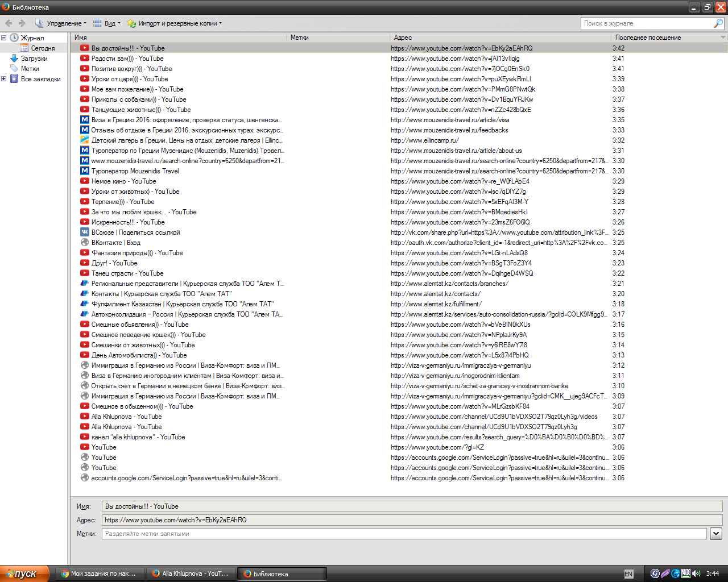This screenshot has width=728, height=582.
Task: Switch to 'Alla Khlupnova - YouT…' taskbar window
Action: (191, 573)
